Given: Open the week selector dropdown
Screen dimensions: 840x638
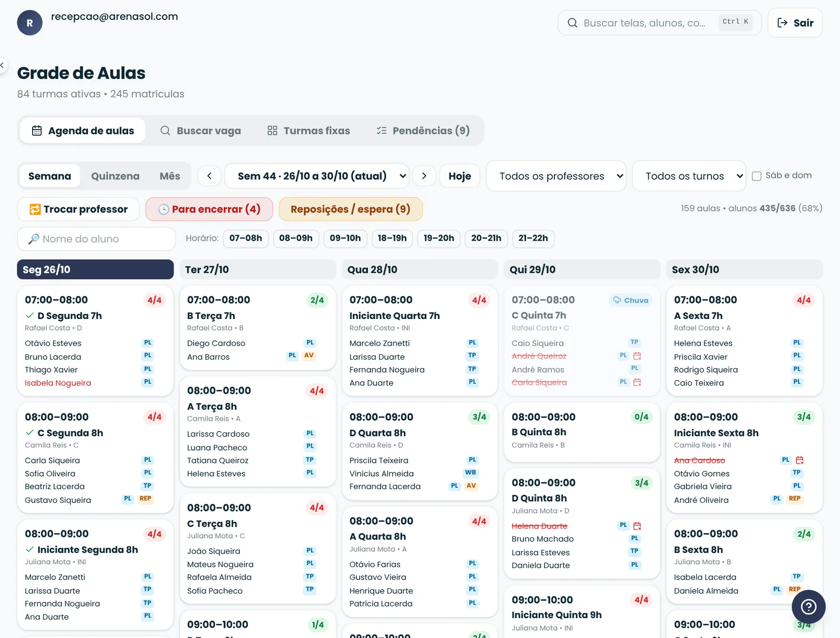Looking at the screenshot, I should pyautogui.click(x=317, y=176).
